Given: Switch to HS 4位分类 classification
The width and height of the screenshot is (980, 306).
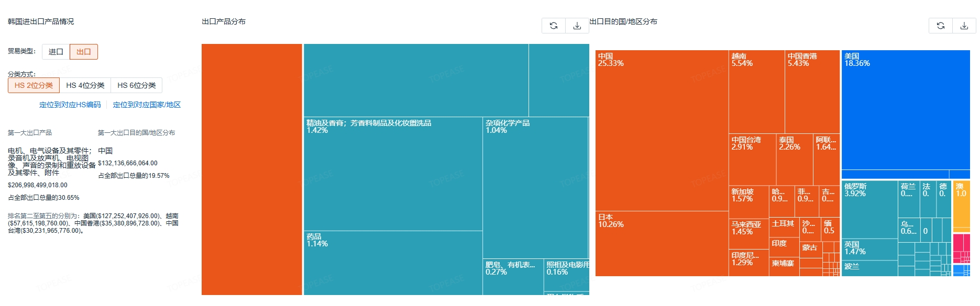Looking at the screenshot, I should [x=85, y=85].
